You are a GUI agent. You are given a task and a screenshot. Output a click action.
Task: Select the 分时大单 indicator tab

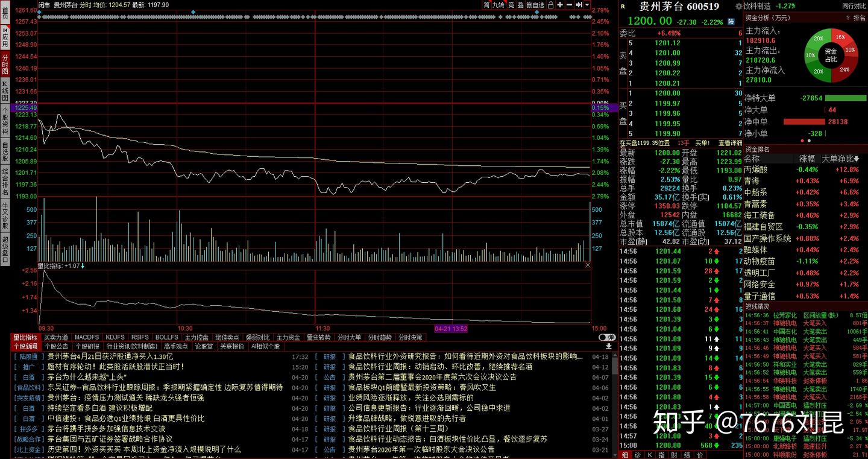[349, 337]
